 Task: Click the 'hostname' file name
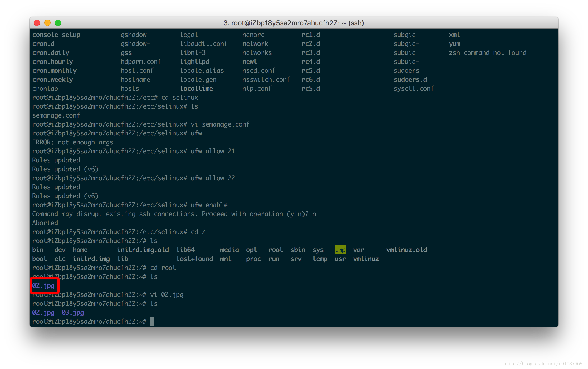coord(135,80)
